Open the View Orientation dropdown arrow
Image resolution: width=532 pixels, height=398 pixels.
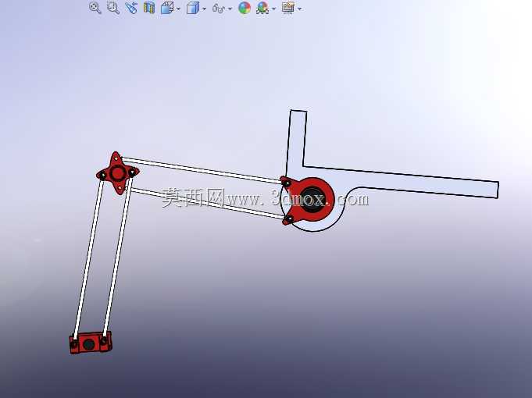[178, 9]
